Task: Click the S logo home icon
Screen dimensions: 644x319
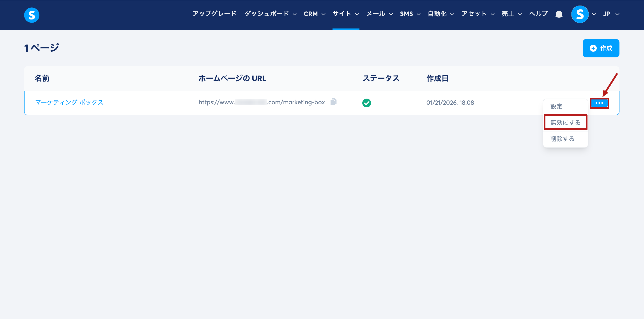Action: 32,15
